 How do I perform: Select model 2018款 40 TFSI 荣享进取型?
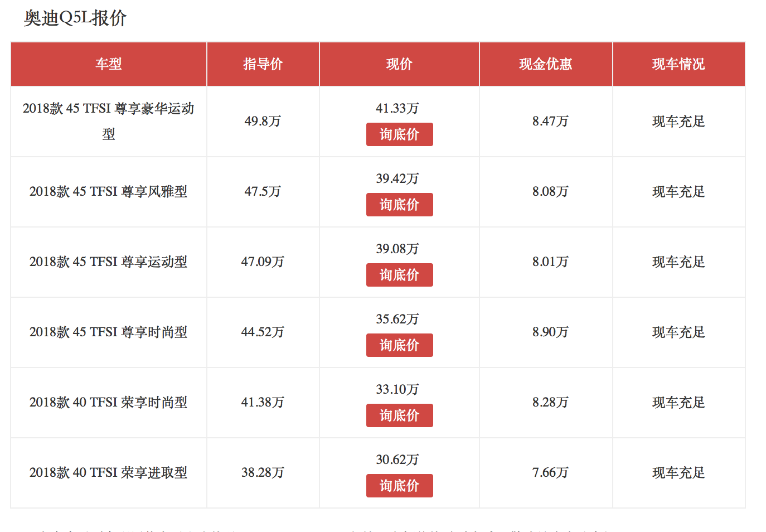109,472
